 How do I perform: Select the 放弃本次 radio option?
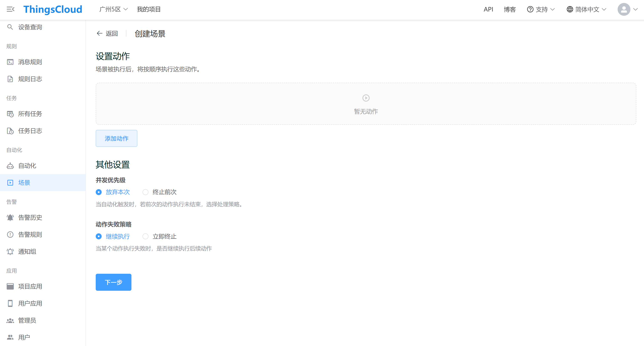tap(99, 192)
